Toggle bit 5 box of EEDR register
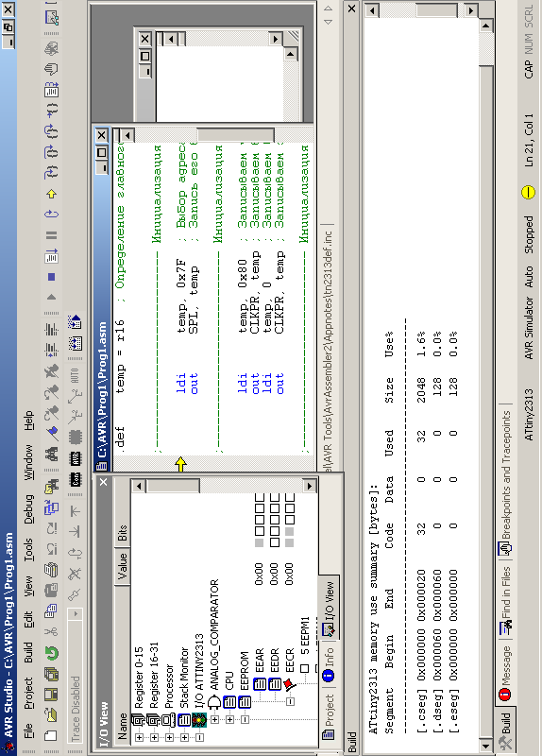542x756 pixels. click(x=274, y=519)
